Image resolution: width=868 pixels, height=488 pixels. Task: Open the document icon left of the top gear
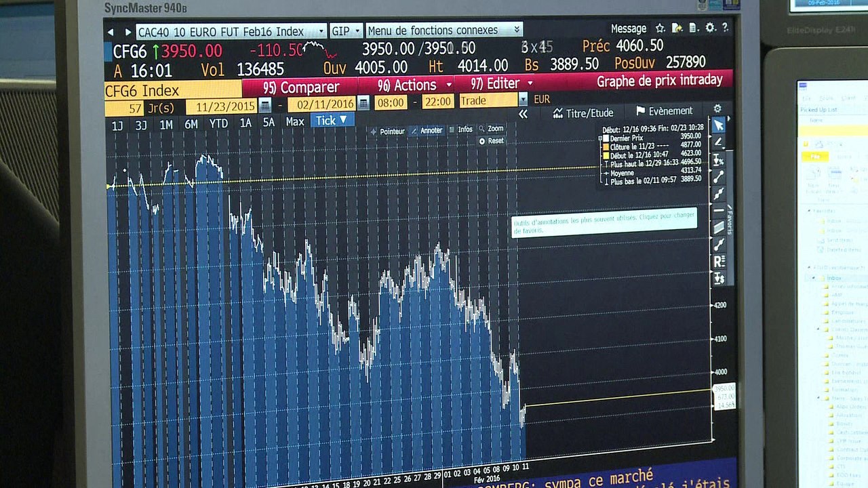click(x=693, y=28)
